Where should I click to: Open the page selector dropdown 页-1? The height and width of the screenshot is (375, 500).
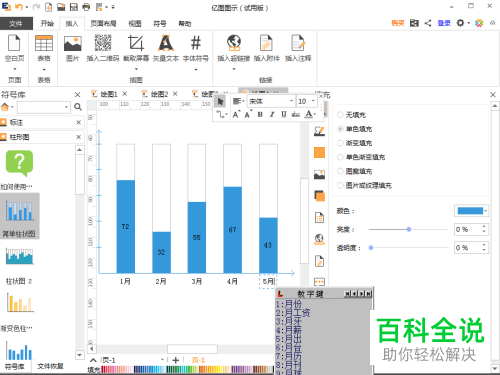(162, 360)
